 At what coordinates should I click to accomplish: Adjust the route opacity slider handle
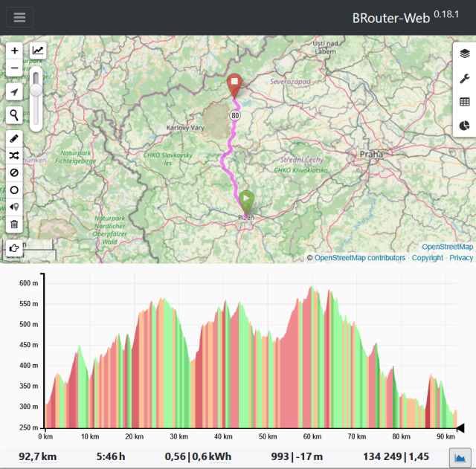point(36,90)
